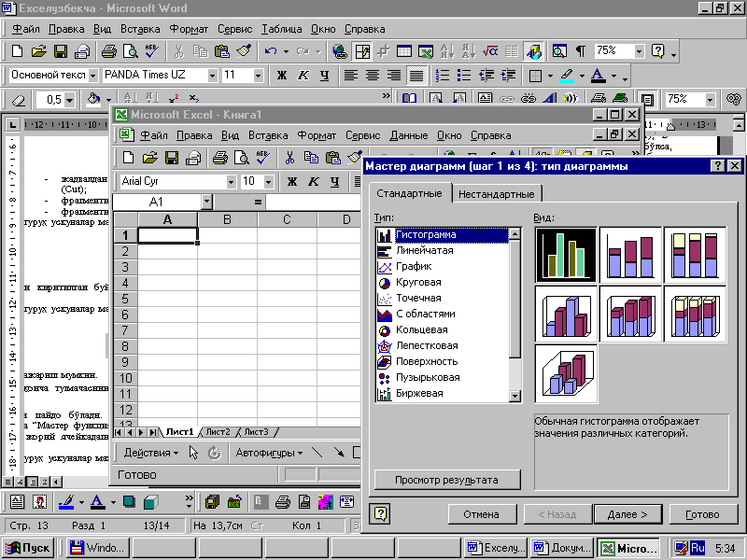Open the Действия drawing menu button
The image size is (747, 560).
[150, 453]
